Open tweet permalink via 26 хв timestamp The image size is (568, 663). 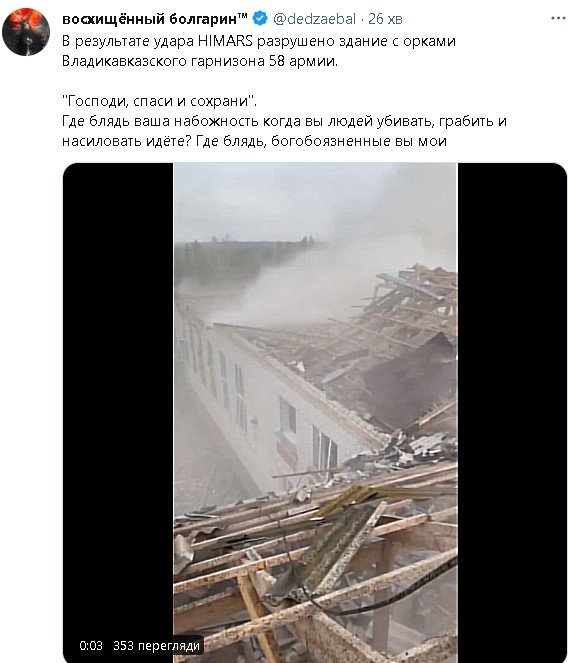[x=385, y=19]
